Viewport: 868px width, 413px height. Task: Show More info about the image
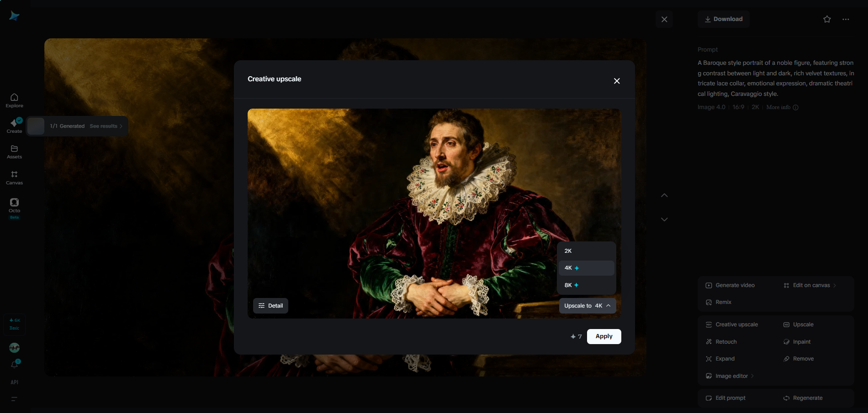click(x=782, y=107)
